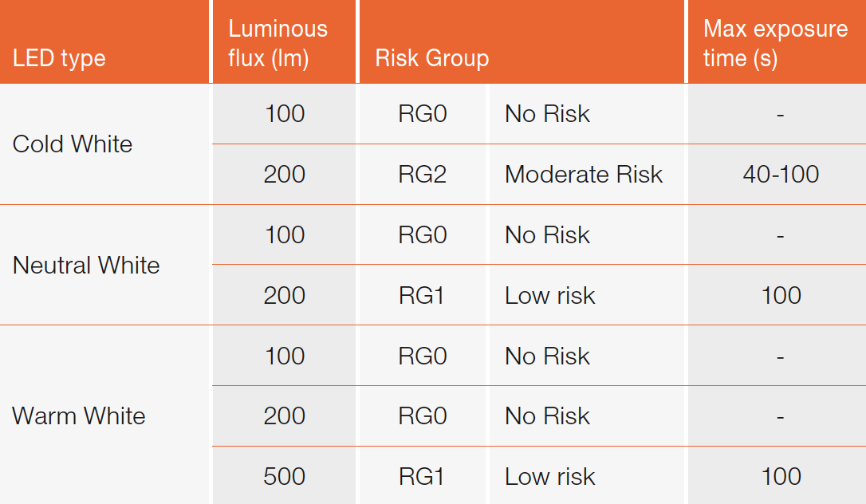The image size is (866, 504).
Task: Click the Moderate Risk cell
Action: tap(584, 174)
